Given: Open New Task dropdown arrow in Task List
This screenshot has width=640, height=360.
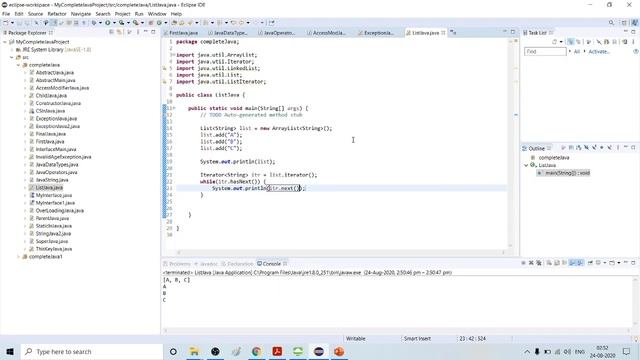Looking at the screenshot, I should click(561, 42).
